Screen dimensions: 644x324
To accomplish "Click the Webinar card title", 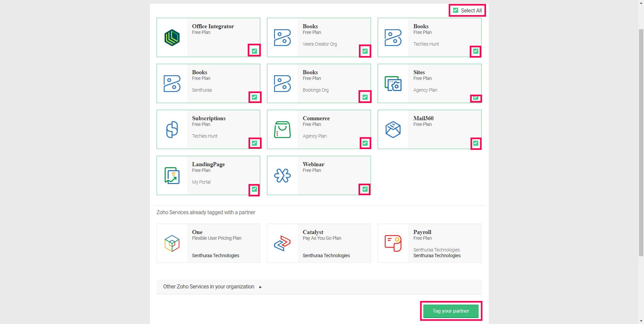I will tap(314, 164).
